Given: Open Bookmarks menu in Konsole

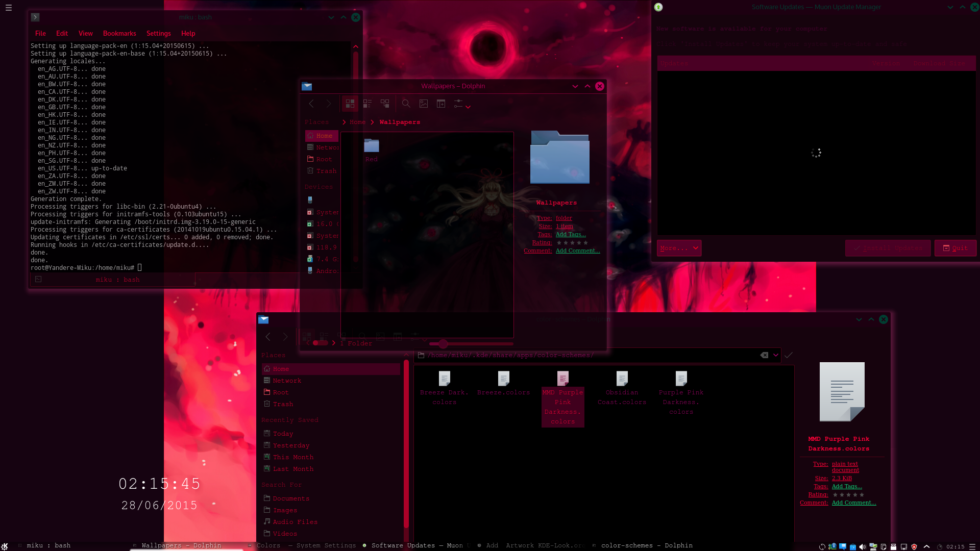Looking at the screenshot, I should (x=119, y=33).
